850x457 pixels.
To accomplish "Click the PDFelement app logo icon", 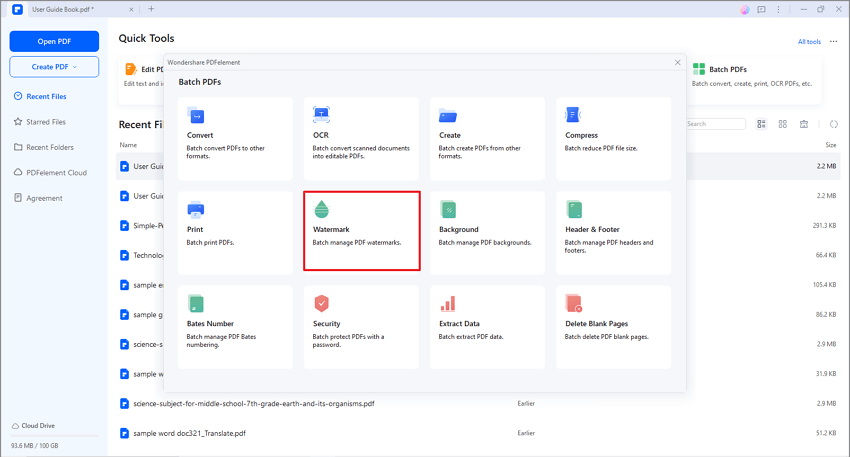I will 17,9.
